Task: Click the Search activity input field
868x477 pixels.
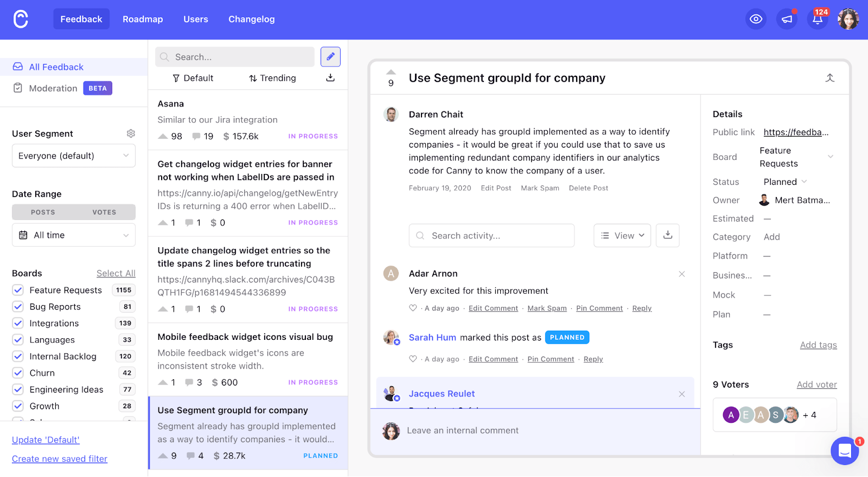Action: coord(492,236)
